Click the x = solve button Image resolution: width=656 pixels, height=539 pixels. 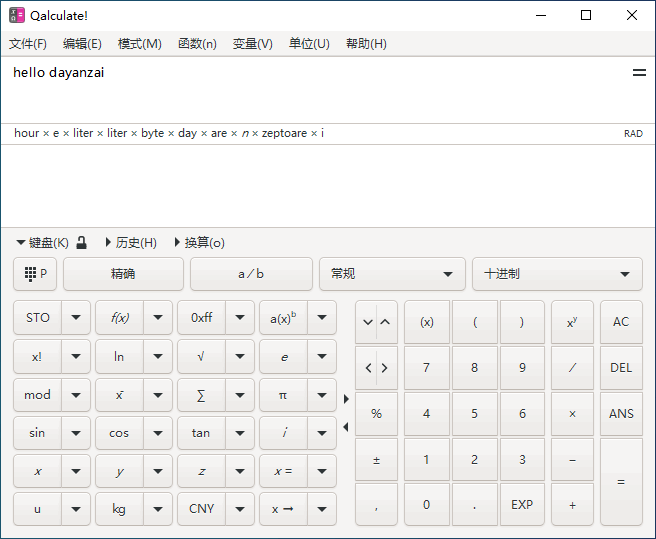283,471
